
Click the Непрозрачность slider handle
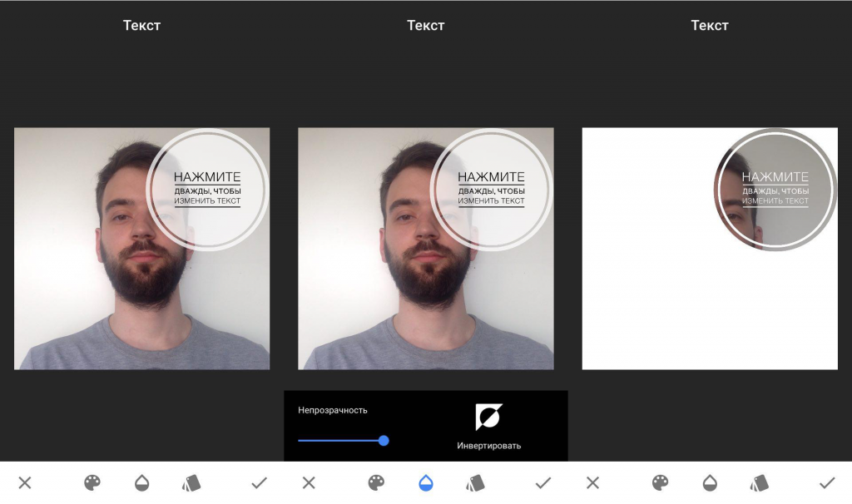click(x=384, y=440)
